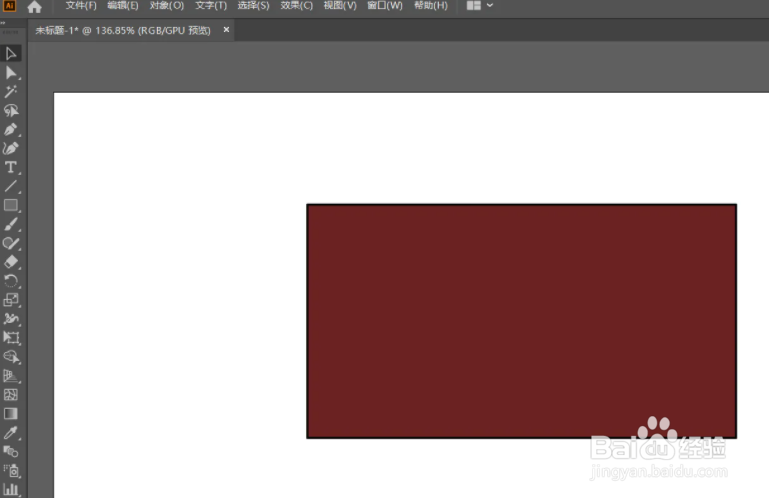
Task: Open the 文字(T) menu
Action: tap(211, 6)
